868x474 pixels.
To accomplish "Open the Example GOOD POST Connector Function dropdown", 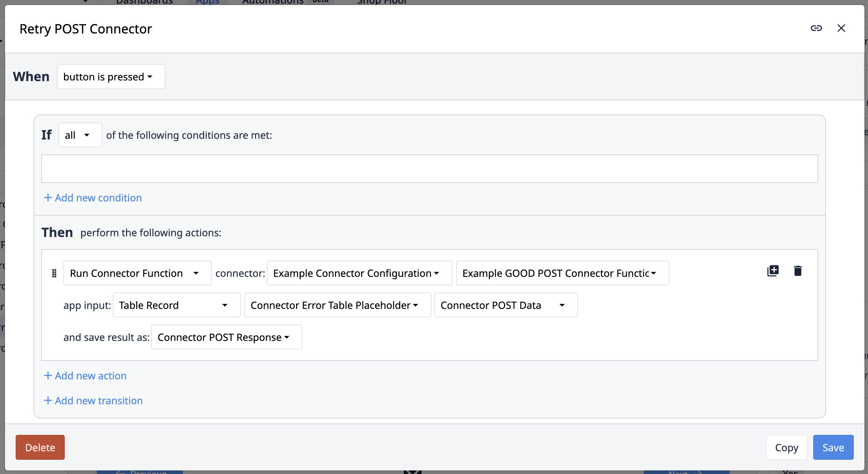I will pyautogui.click(x=562, y=273).
